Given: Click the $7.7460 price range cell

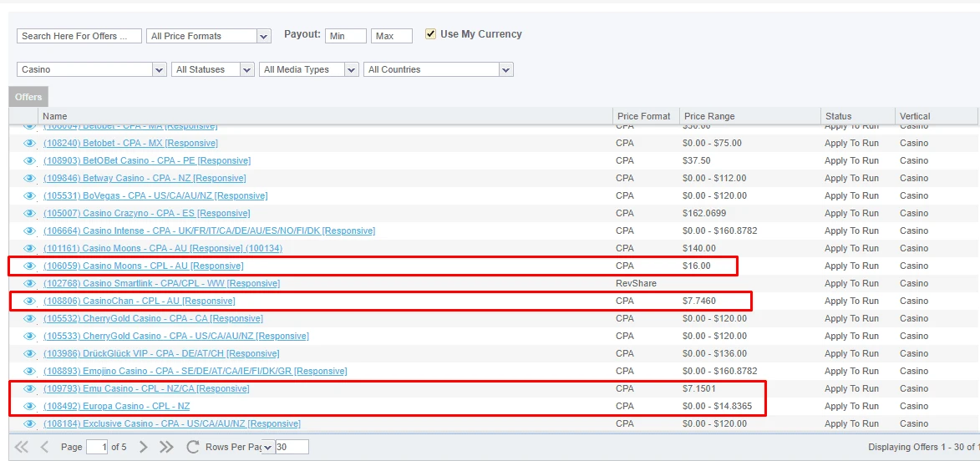Looking at the screenshot, I should [x=699, y=301].
